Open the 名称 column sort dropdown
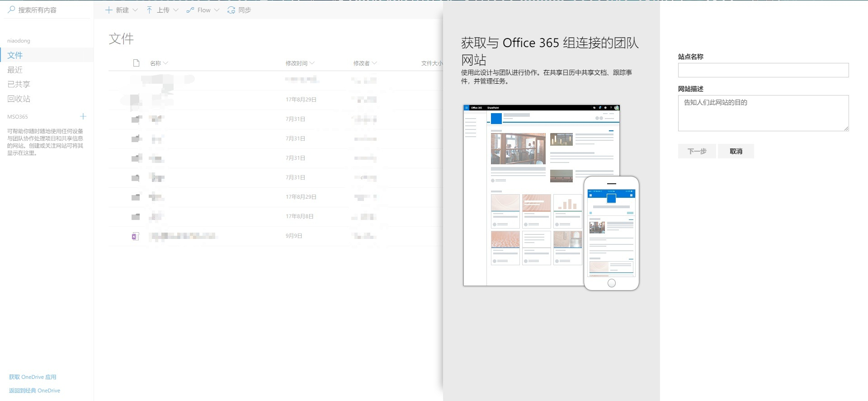The height and width of the screenshot is (401, 868). click(x=165, y=63)
